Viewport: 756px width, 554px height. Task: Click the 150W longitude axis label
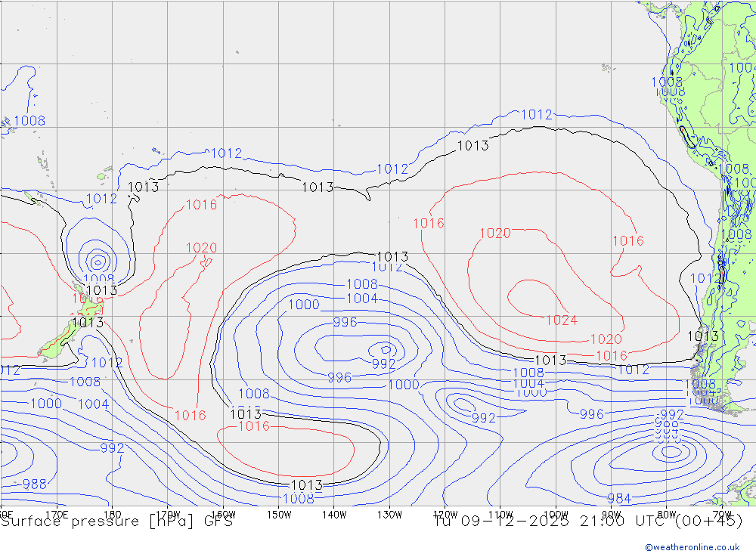(278, 515)
